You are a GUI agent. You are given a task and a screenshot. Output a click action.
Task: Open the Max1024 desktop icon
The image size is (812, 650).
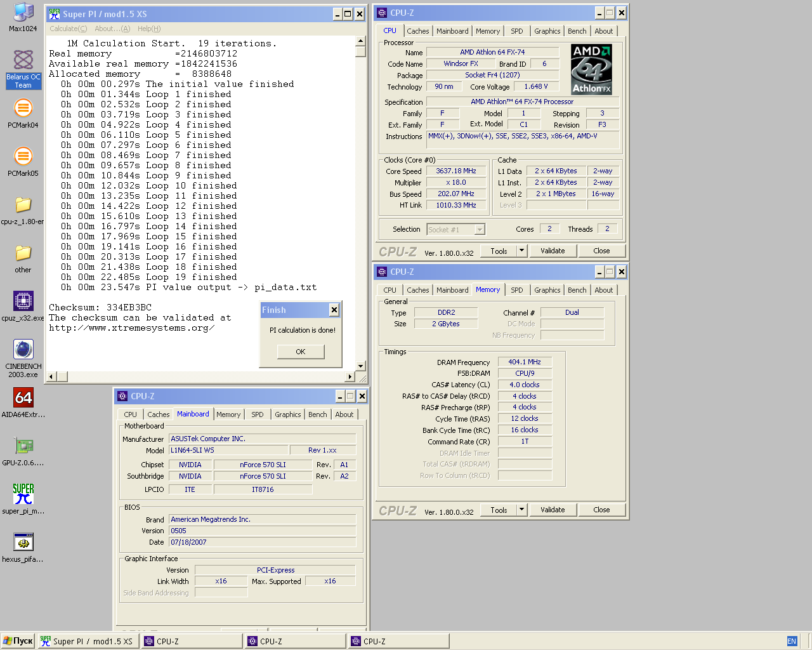point(23,17)
